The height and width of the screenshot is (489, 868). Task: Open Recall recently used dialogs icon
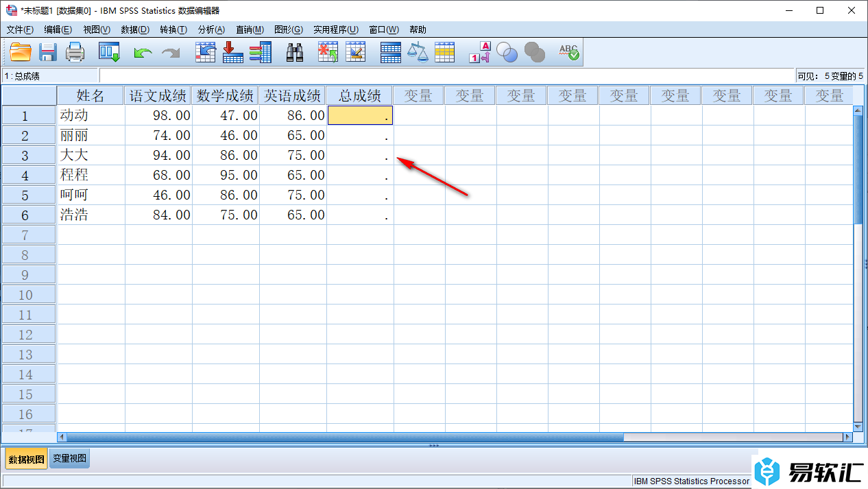pos(109,52)
